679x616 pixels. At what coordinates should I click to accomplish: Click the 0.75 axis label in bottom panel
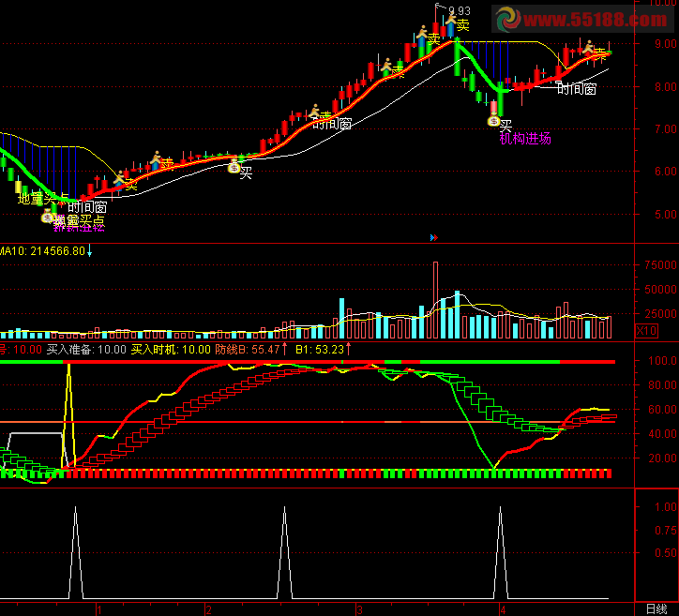click(x=666, y=530)
